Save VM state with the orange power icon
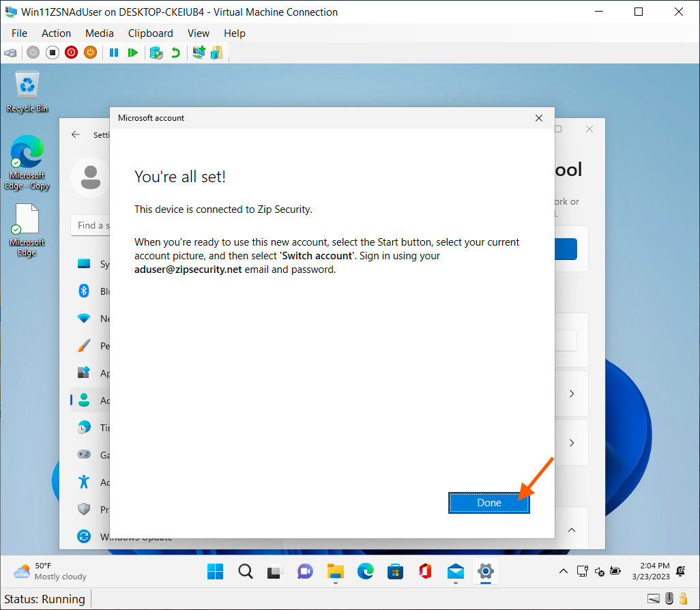Screen dimensions: 700x610 point(90,53)
